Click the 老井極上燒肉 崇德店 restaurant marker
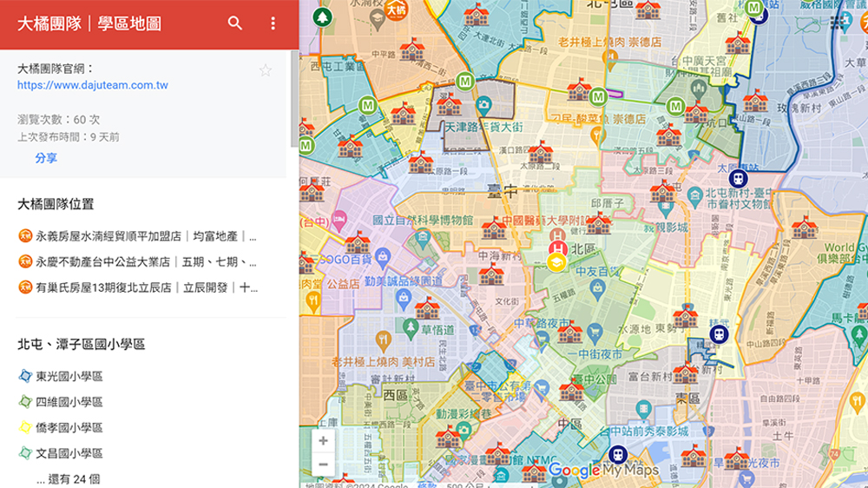This screenshot has height=488, width=868. point(610,57)
